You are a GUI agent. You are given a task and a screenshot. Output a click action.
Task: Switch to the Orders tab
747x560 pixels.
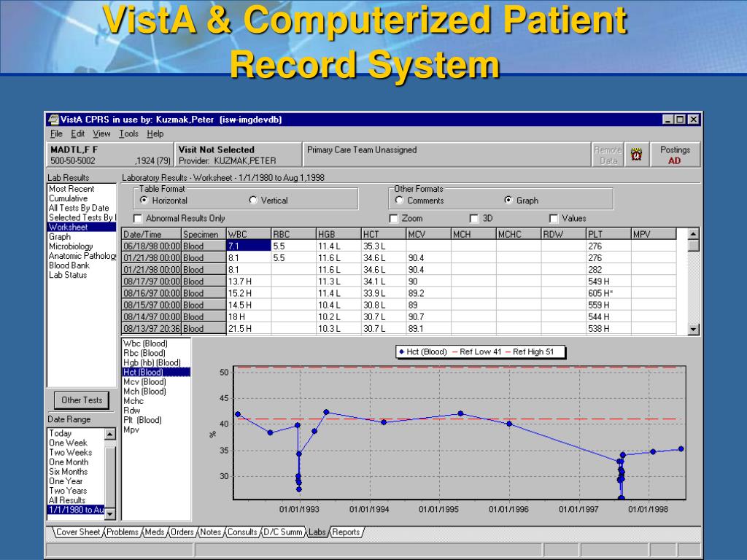tap(182, 532)
